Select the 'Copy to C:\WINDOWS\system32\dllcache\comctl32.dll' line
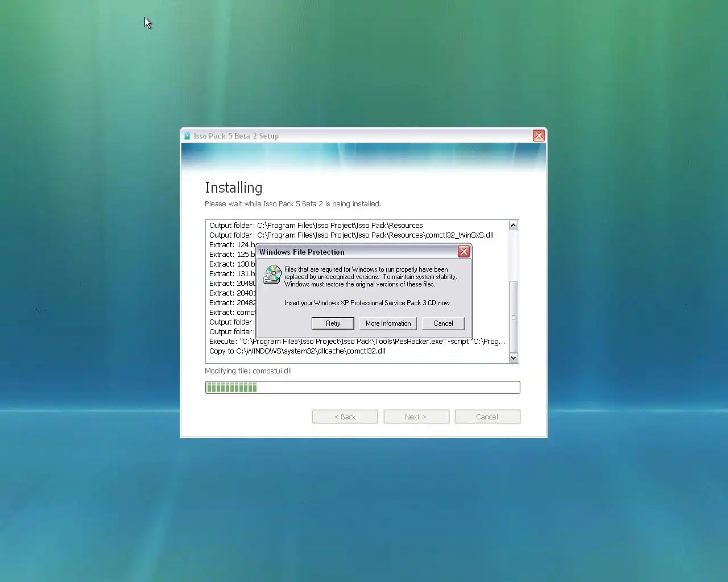The width and height of the screenshot is (728, 582). [297, 351]
